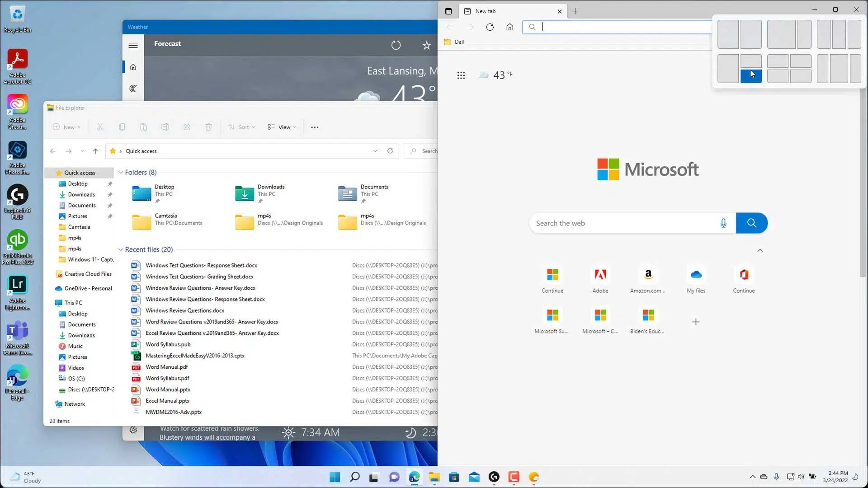Select OneDrive - Personal in navigation pane
This screenshot has height=488, width=868.
[88, 288]
